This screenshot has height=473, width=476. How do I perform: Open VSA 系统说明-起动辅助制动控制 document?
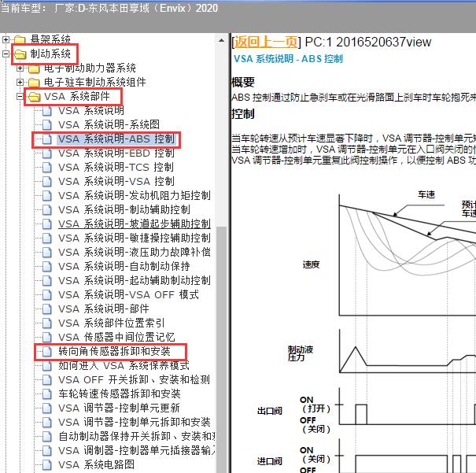point(135,280)
